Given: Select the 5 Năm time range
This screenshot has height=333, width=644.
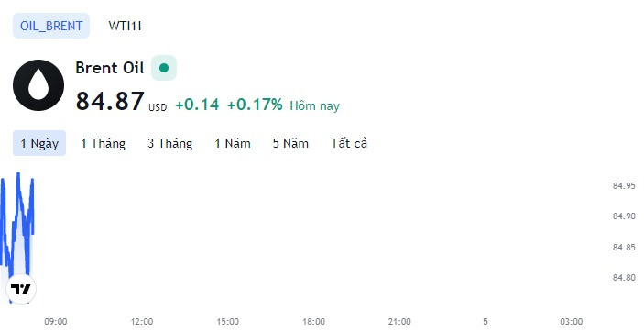Looking at the screenshot, I should [290, 143].
